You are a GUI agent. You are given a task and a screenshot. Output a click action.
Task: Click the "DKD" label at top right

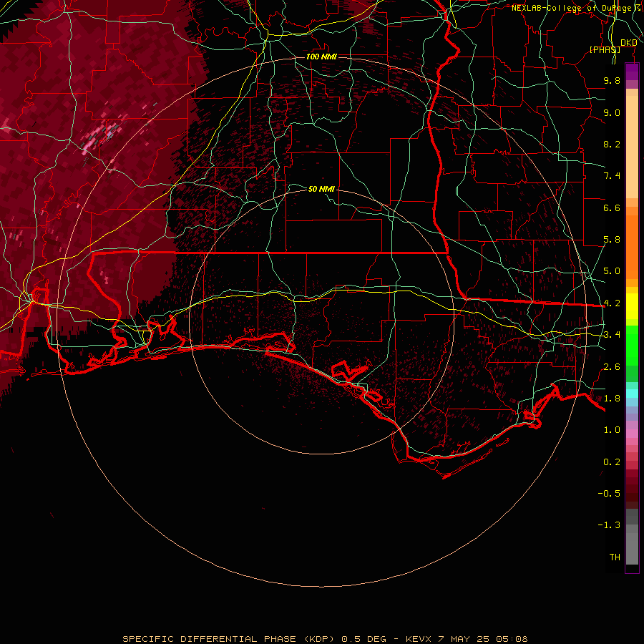pyautogui.click(x=629, y=43)
